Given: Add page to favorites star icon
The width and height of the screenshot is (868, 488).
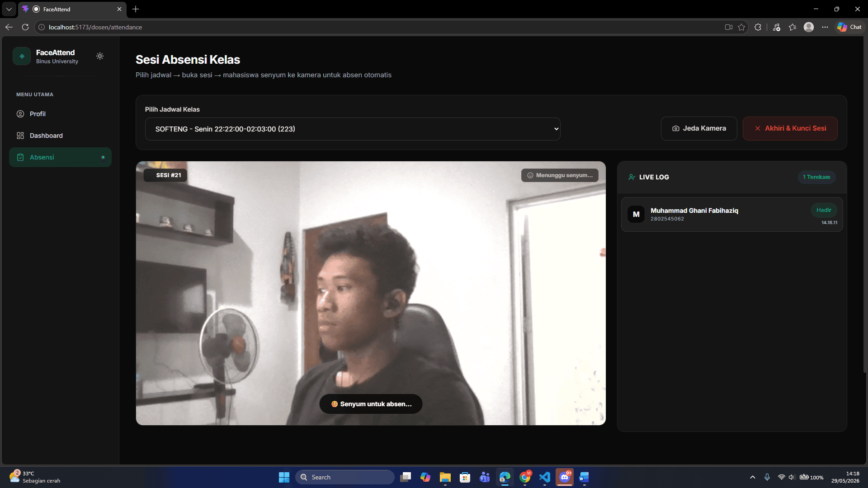Looking at the screenshot, I should 741,27.
